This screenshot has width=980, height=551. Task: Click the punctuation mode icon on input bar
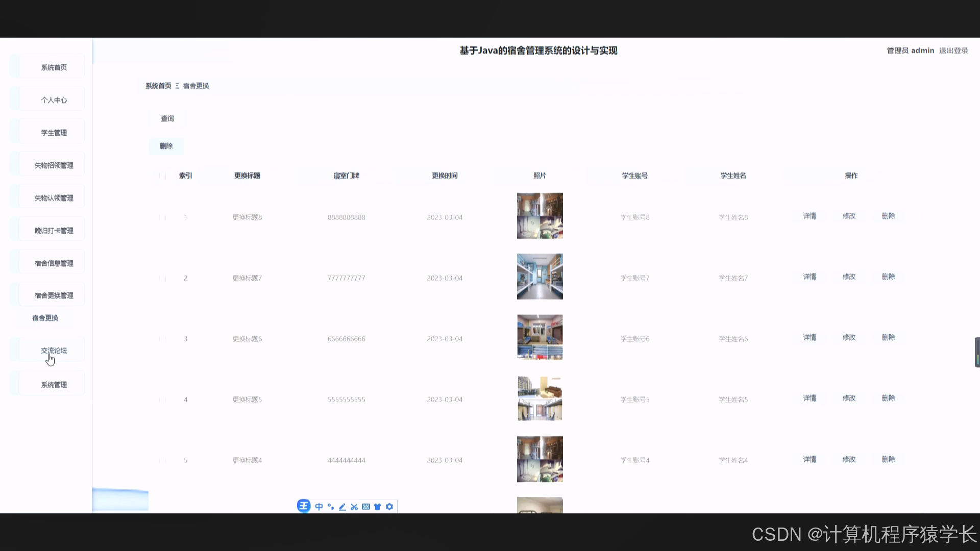[331, 506]
